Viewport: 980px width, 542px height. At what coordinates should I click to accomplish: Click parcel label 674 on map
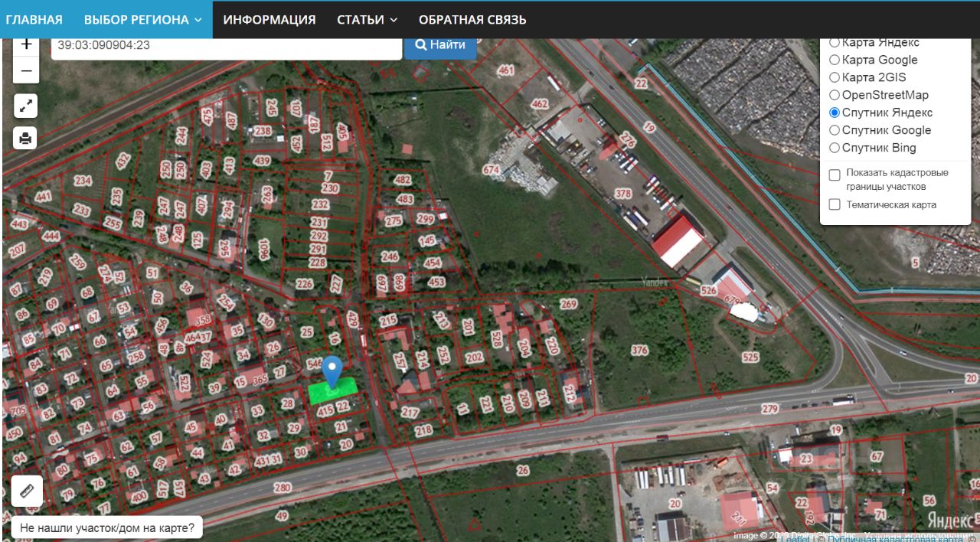491,169
